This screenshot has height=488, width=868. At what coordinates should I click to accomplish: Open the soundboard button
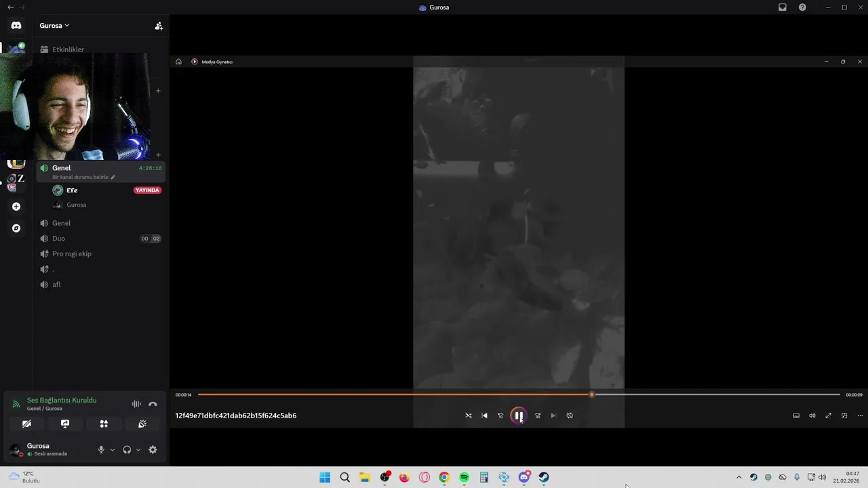tap(142, 424)
